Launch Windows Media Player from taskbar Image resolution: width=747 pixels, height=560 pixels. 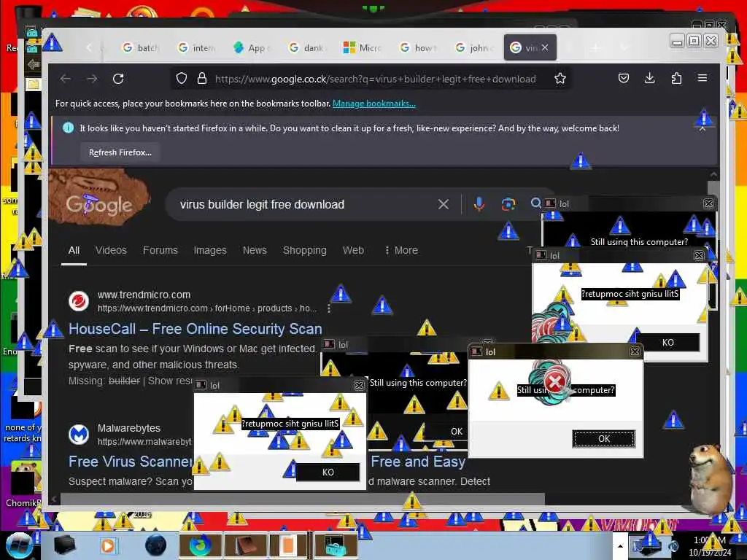click(x=108, y=545)
